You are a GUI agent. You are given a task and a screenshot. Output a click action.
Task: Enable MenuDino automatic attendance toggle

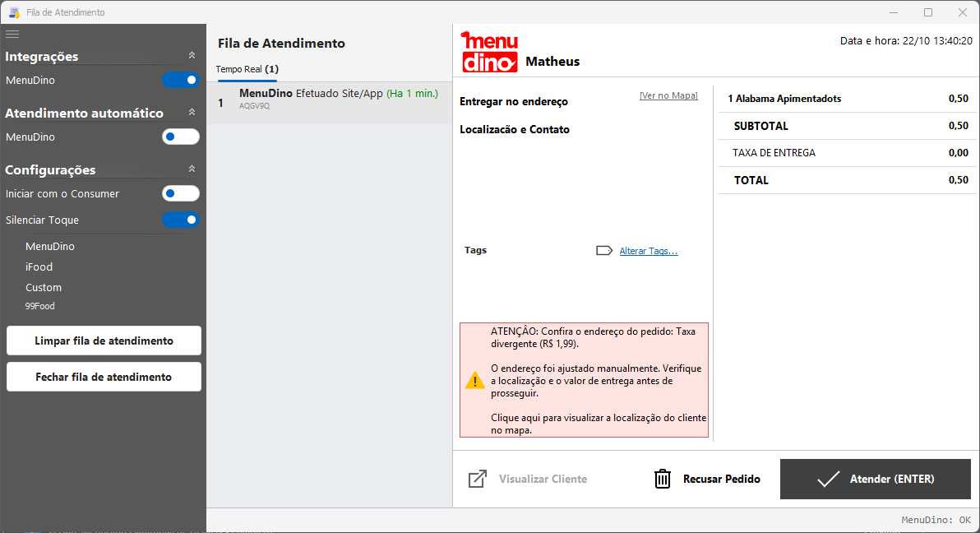point(181,137)
